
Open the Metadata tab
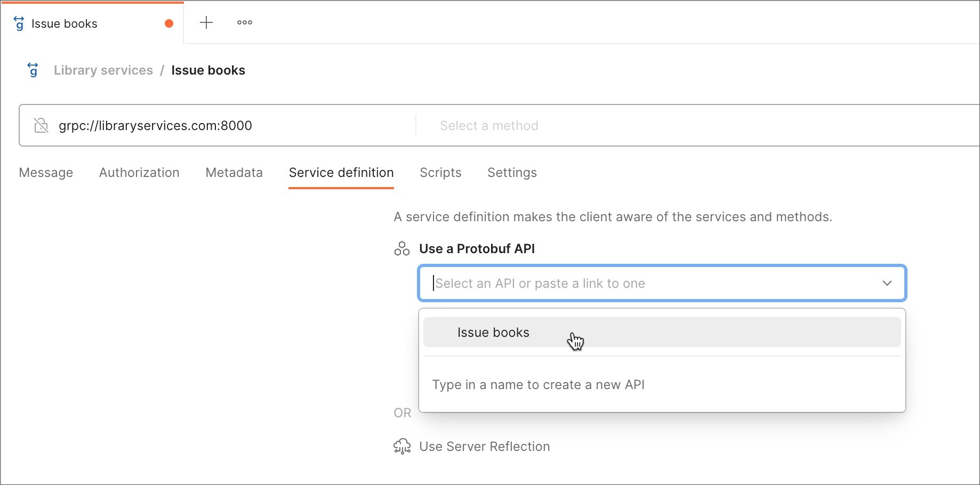234,173
